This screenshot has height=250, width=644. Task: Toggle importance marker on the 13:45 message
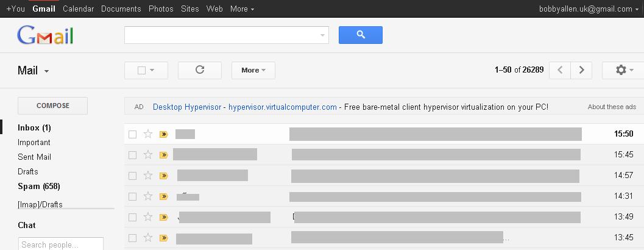(x=163, y=238)
